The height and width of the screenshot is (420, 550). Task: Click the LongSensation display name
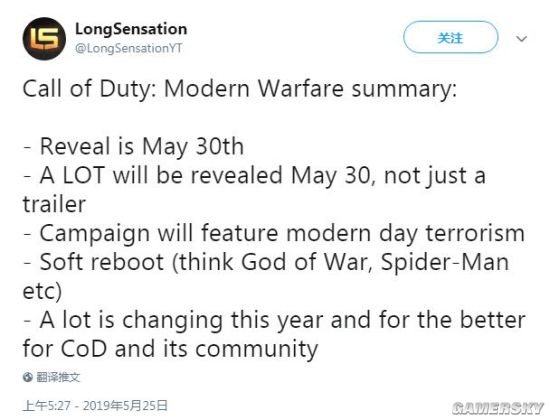131,29
